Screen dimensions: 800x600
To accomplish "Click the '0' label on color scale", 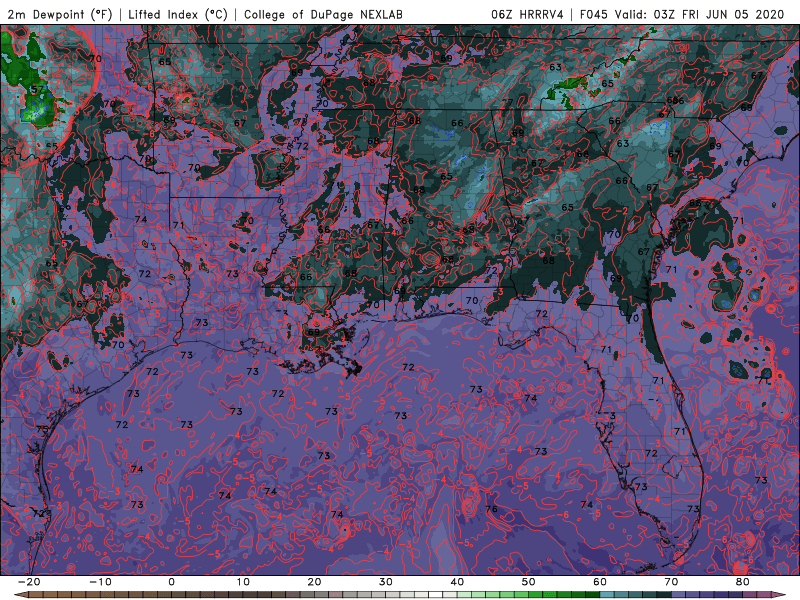I will (171, 582).
